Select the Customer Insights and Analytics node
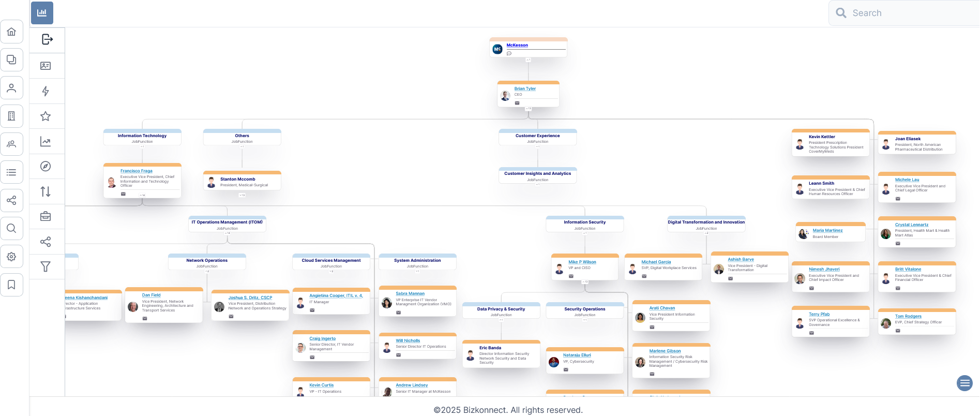 [537, 175]
